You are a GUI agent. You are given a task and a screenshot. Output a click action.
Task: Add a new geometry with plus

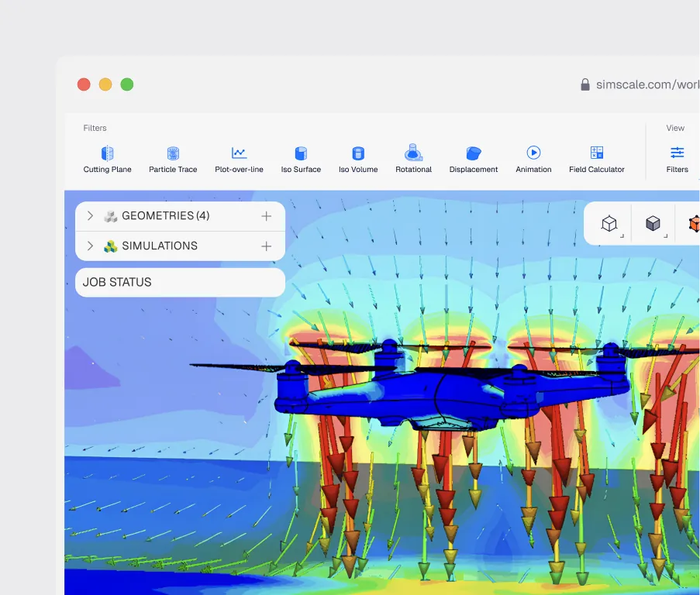coord(267,216)
